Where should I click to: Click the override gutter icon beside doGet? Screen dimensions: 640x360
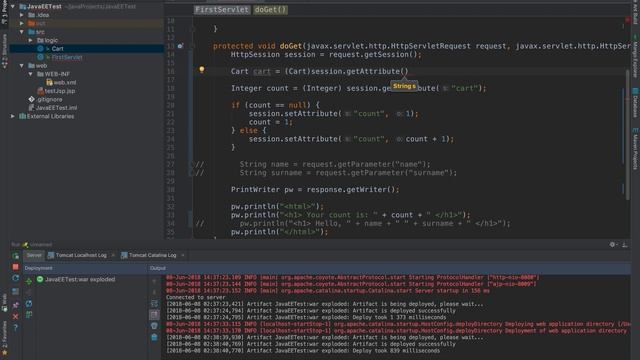[x=180, y=46]
